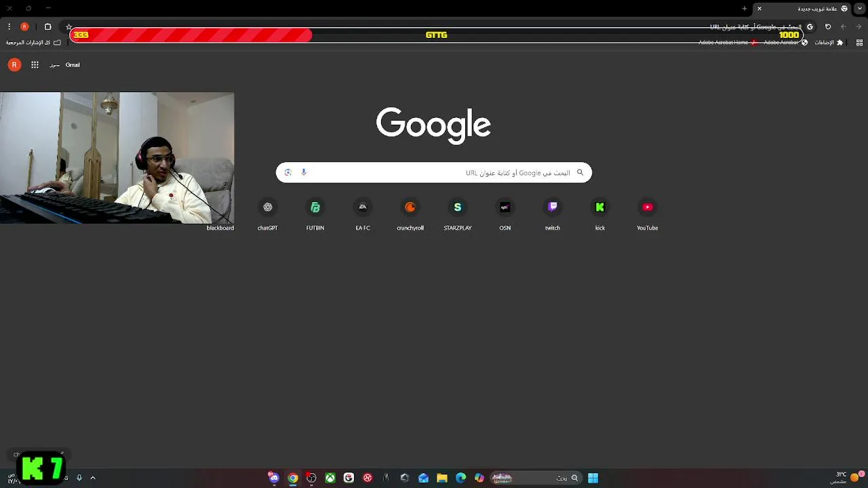Image resolution: width=868 pixels, height=488 pixels.
Task: Open the Google account avatar on the page
Action: click(14, 65)
